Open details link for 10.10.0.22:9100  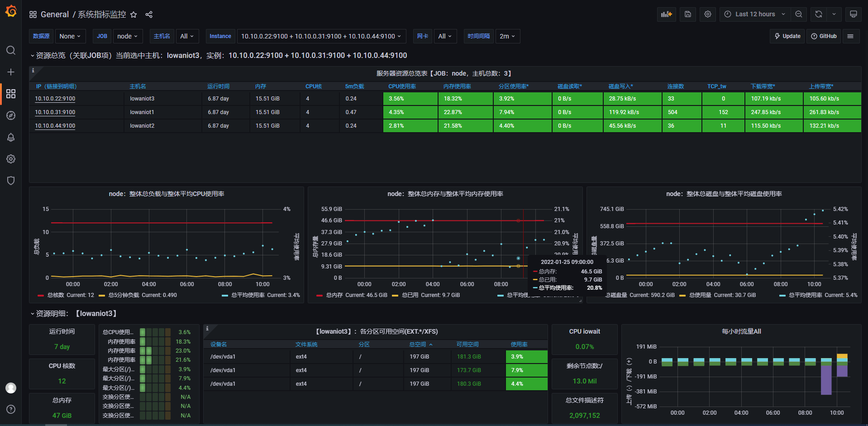(x=55, y=99)
